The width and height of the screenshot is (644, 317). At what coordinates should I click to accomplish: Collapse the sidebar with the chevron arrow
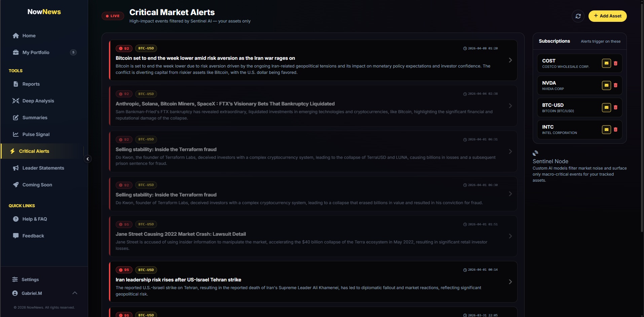pos(87,158)
